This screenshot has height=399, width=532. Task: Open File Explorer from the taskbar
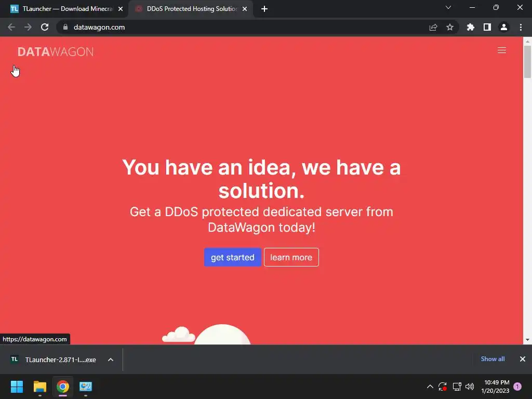point(39,387)
